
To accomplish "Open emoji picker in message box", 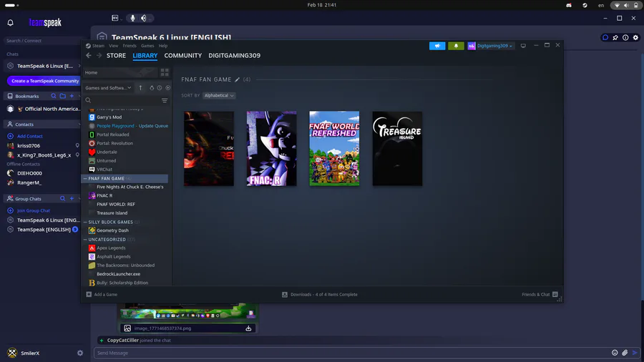I will coord(615,353).
